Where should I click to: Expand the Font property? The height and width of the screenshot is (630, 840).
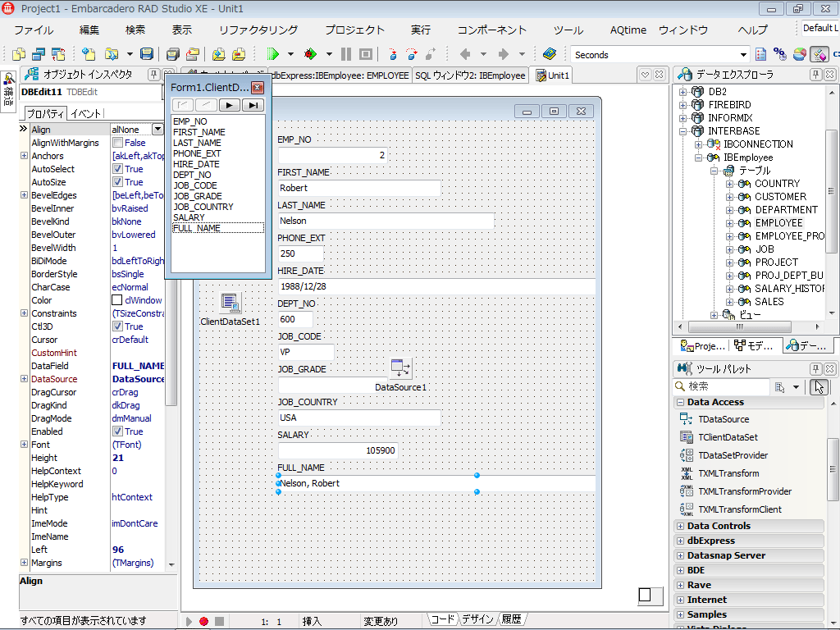tap(24, 445)
